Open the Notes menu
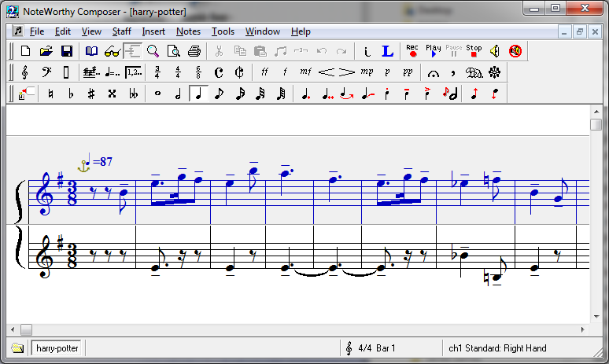The image size is (609, 364). [188, 31]
